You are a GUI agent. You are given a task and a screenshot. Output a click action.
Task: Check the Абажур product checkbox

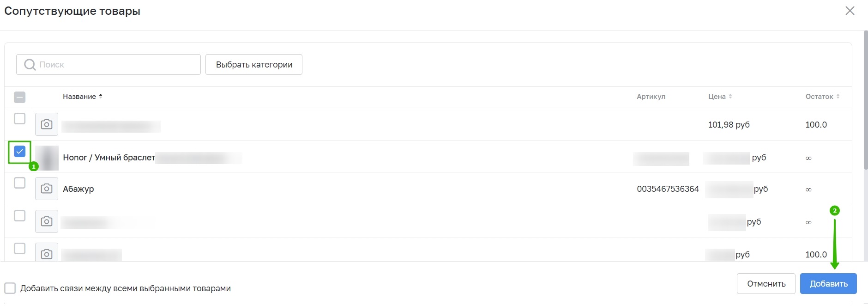(19, 183)
